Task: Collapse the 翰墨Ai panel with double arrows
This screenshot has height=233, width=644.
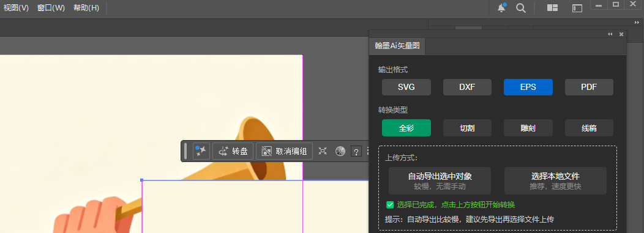Action: point(610,34)
